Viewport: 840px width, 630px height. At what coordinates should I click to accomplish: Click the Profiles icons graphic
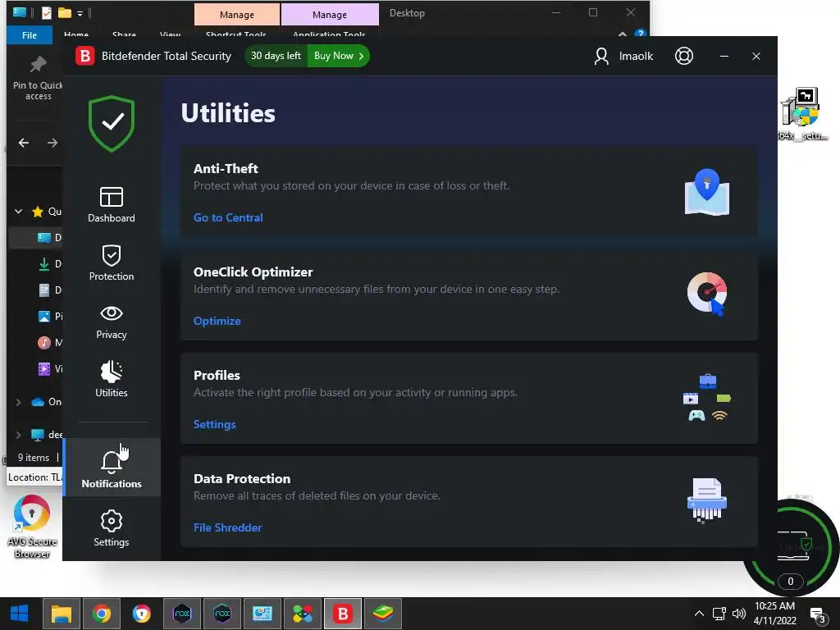707,398
